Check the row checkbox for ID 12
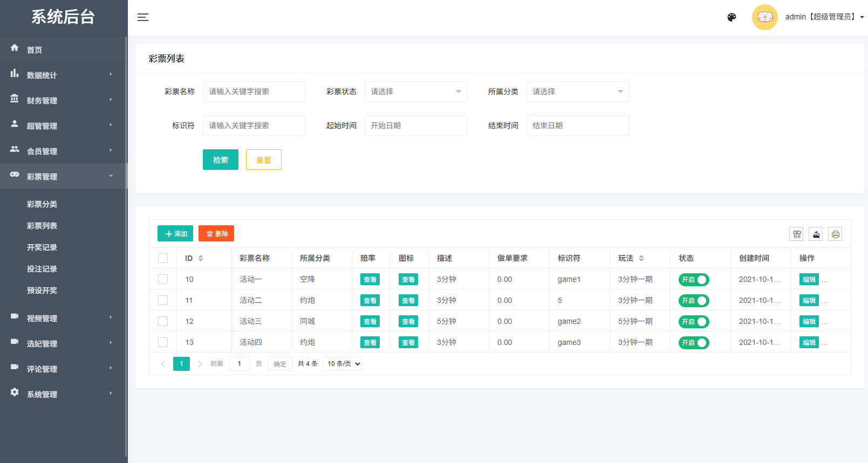This screenshot has width=868, height=463. 163,321
